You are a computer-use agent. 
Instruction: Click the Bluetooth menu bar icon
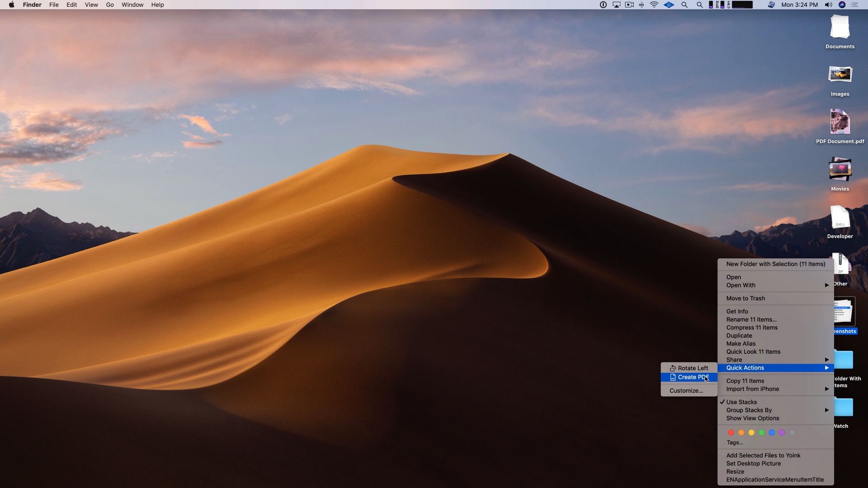(x=642, y=5)
